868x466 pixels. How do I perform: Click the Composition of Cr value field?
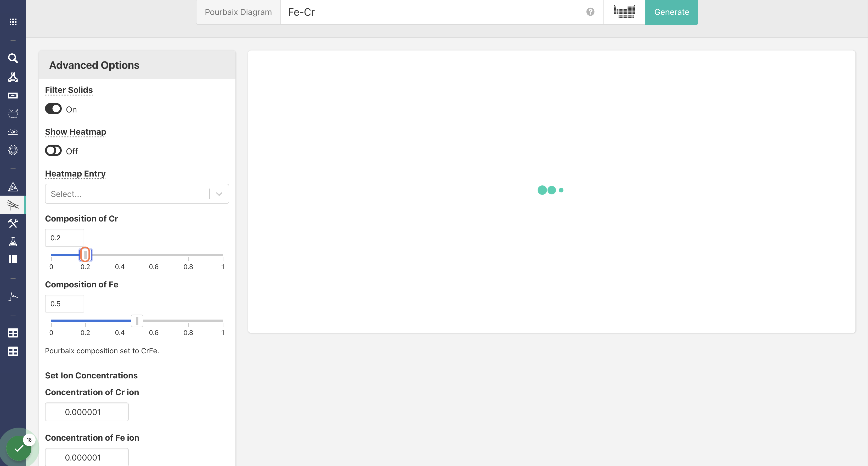click(64, 237)
